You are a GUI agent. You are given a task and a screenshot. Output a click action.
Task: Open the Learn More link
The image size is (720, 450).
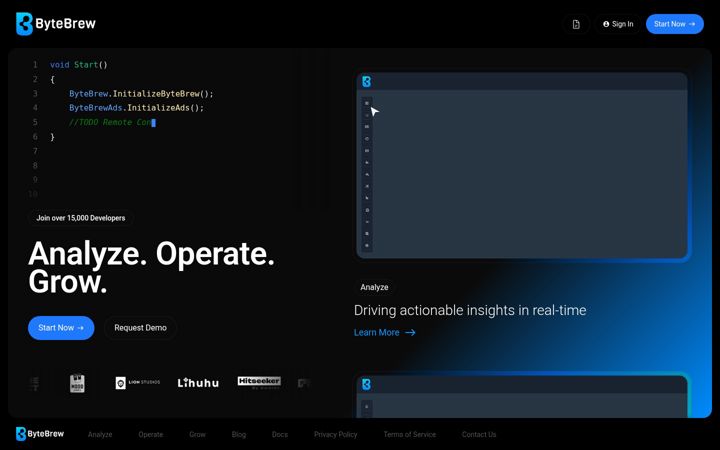pos(384,332)
